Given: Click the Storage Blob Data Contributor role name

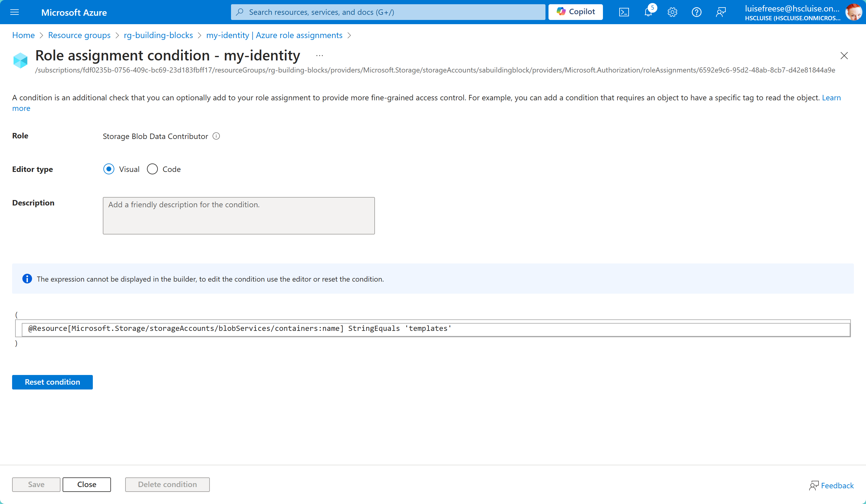Looking at the screenshot, I should [155, 136].
